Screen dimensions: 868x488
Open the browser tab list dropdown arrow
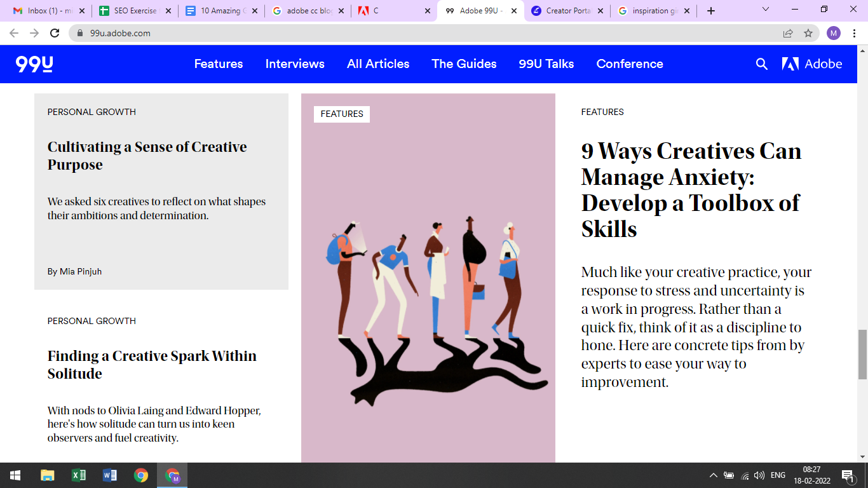[764, 10]
